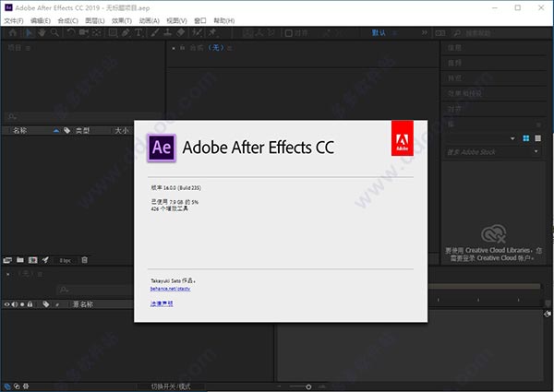The image size is (554, 392).
Task: Click the lock column icon in timeline
Action: 30,304
